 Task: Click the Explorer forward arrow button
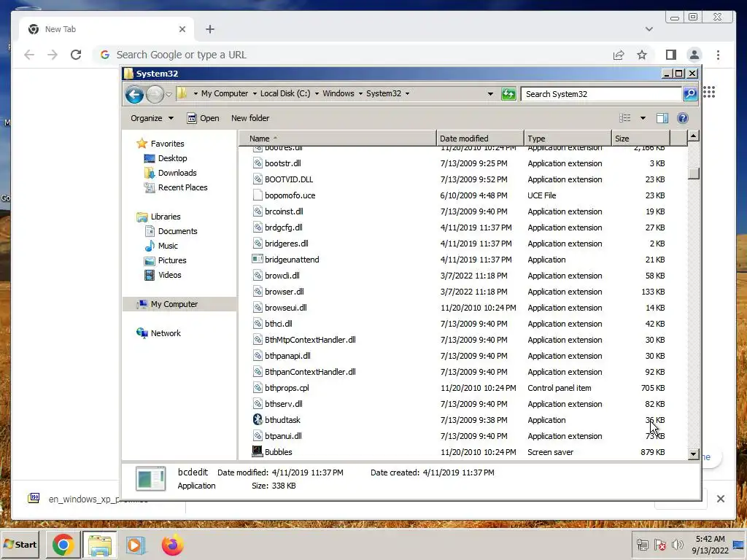155,94
